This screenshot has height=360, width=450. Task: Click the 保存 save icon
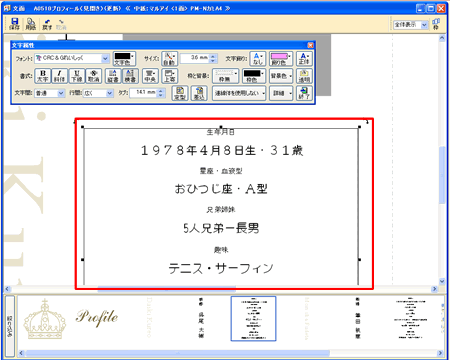pyautogui.click(x=14, y=24)
